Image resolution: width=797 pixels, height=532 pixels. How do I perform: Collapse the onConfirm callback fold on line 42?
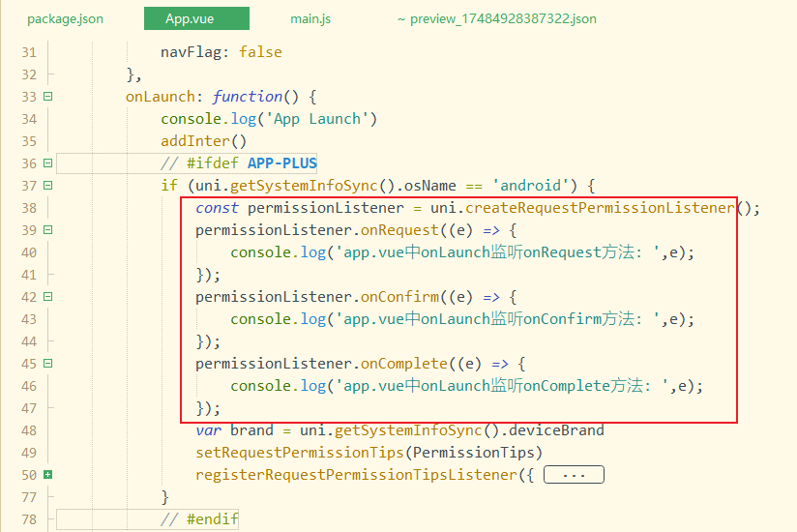pos(47,297)
